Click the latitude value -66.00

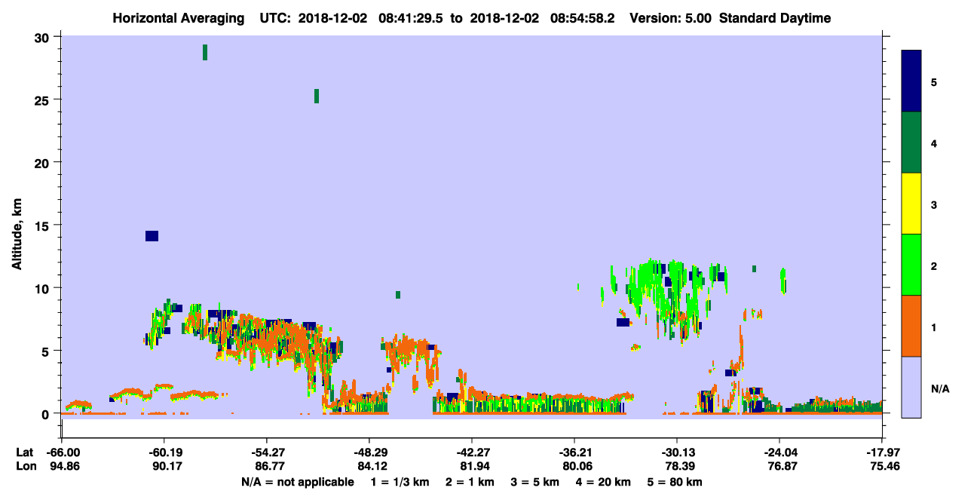62,452
